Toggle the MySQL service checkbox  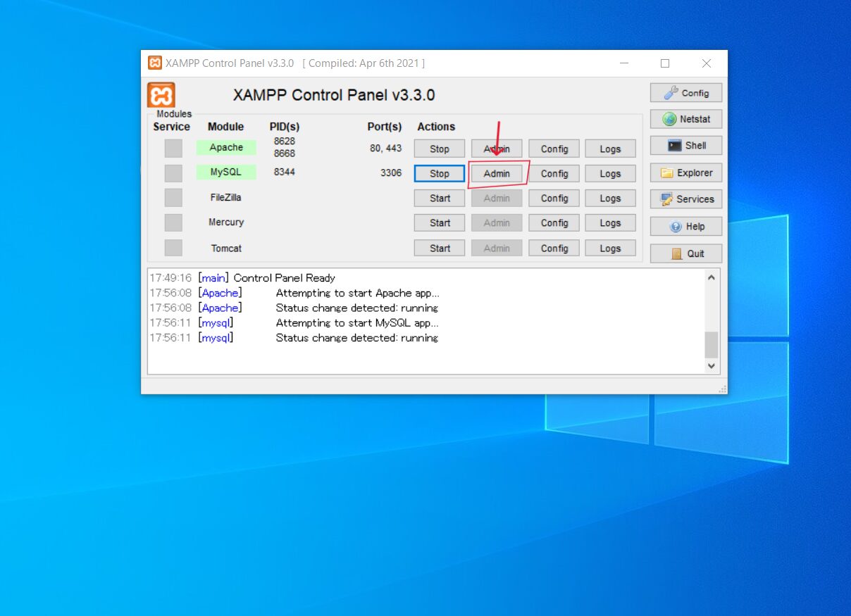[173, 173]
